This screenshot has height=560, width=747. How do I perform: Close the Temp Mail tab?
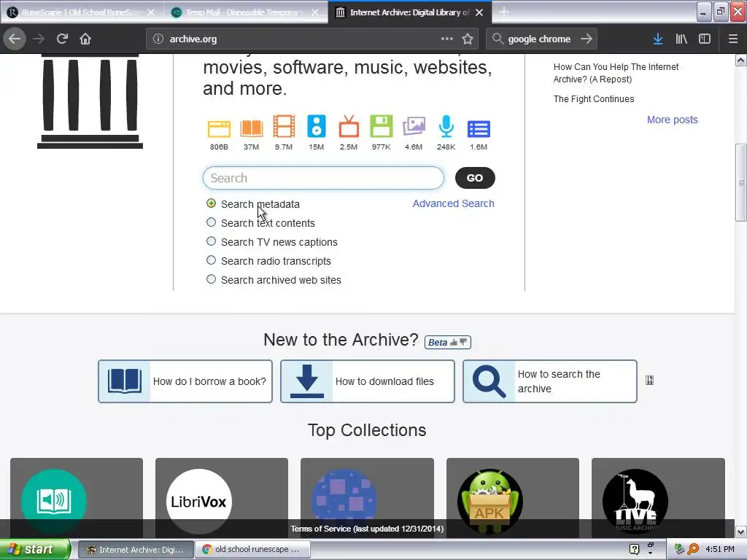315,12
